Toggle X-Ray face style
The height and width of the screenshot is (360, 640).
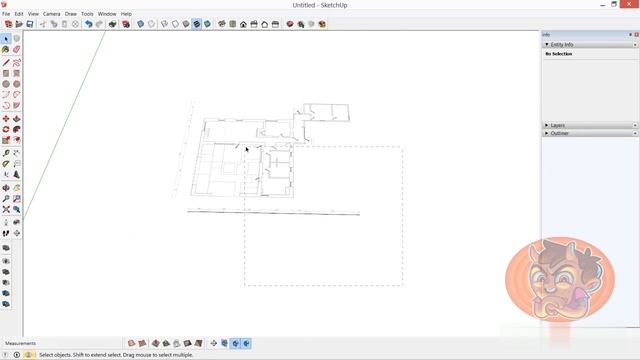140,24
